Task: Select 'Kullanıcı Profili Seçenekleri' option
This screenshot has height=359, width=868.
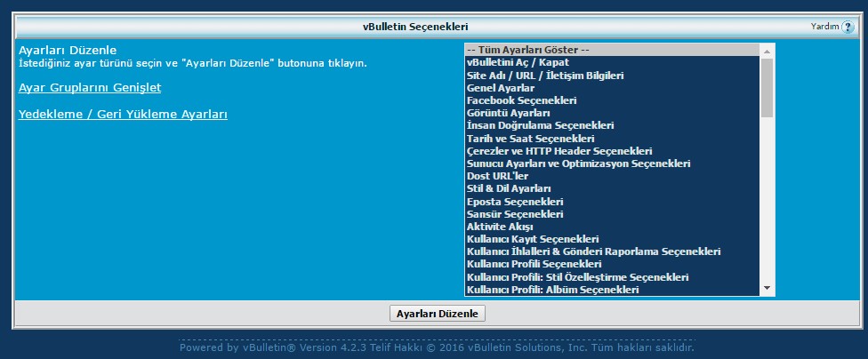Action: point(613,265)
